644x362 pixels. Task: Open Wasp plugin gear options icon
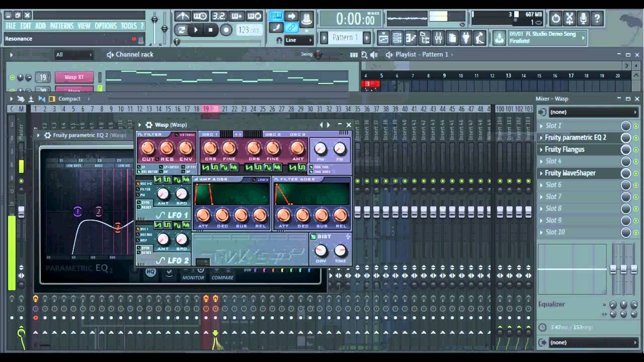[149, 125]
